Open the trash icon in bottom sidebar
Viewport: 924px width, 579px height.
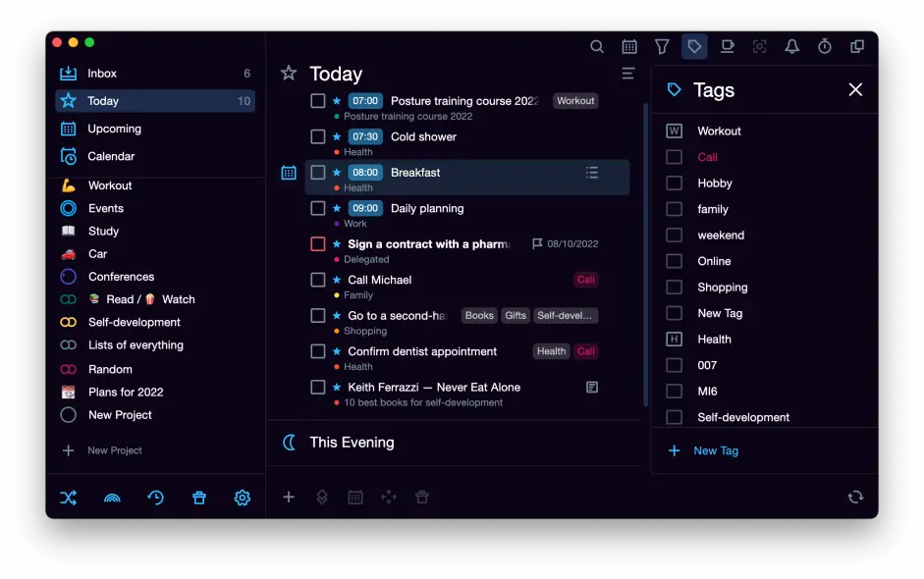199,498
